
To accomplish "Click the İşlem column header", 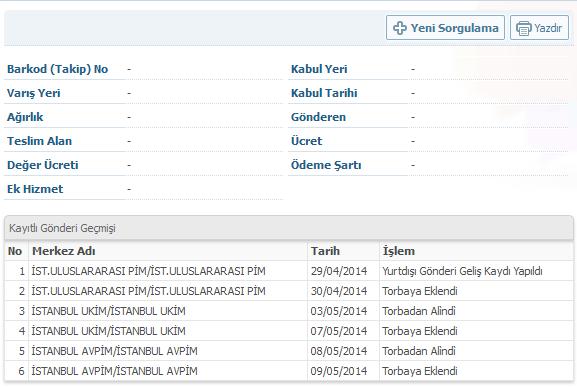I will click(399, 251).
